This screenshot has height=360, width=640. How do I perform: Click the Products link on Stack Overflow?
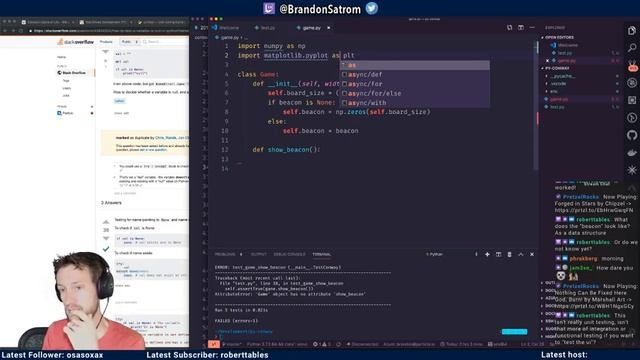coord(106,42)
